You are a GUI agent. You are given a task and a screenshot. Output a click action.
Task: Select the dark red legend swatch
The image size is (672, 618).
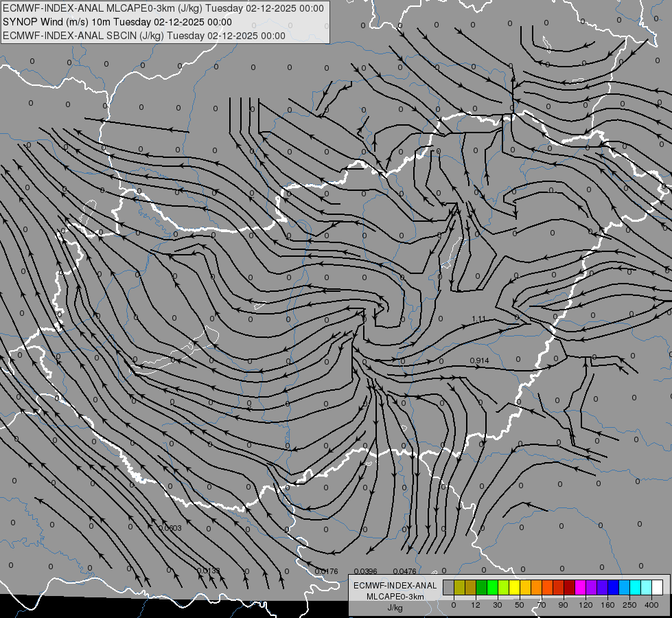click(570, 587)
